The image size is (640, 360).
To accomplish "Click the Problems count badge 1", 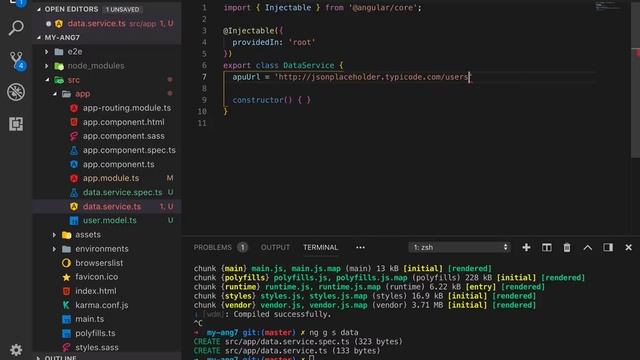I will tap(242, 247).
